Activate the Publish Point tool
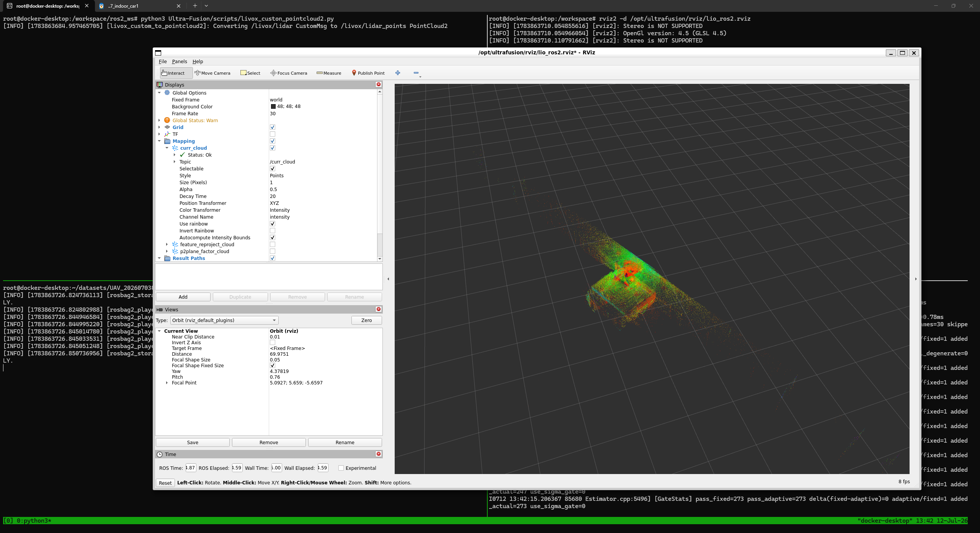 point(368,73)
